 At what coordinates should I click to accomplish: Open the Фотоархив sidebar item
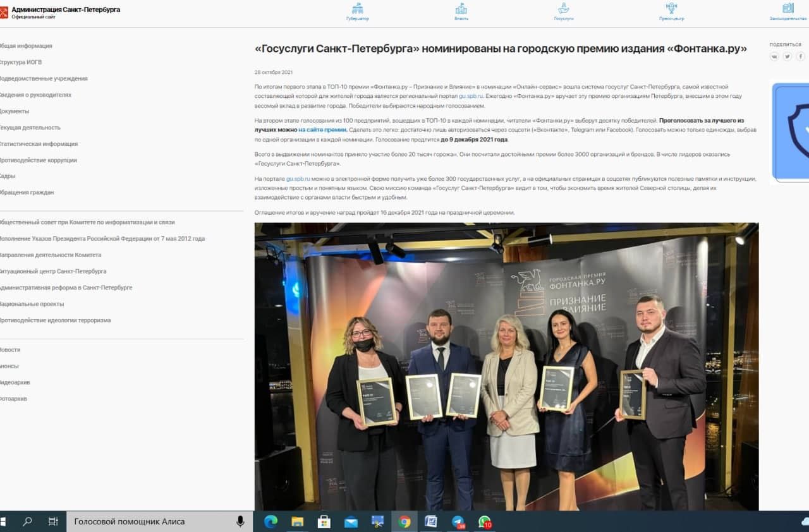13,399
